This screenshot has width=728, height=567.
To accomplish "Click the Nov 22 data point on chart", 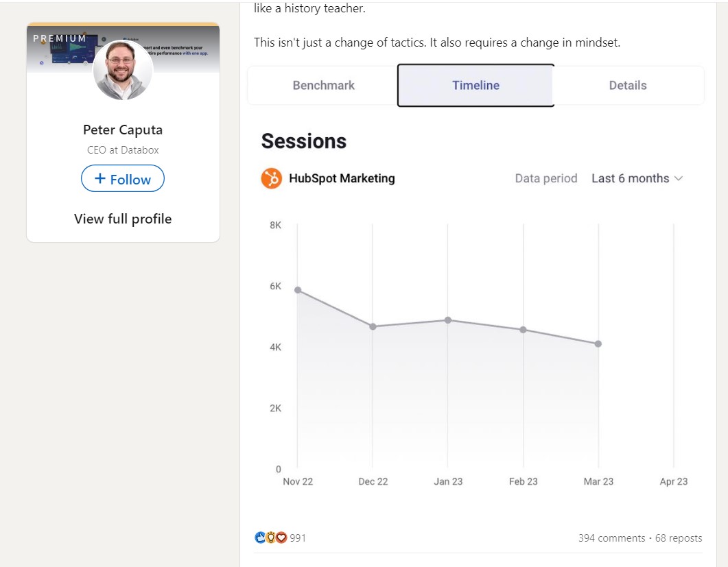I will 297,289.
